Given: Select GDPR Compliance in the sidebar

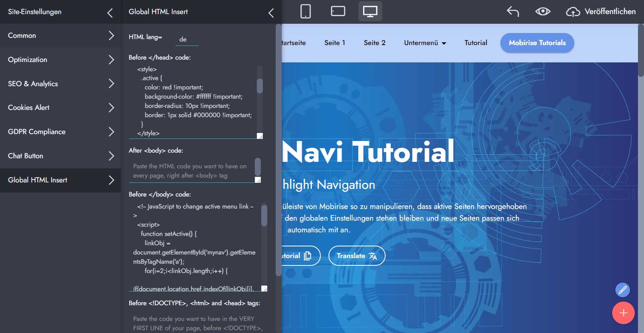Looking at the screenshot, I should coord(60,132).
